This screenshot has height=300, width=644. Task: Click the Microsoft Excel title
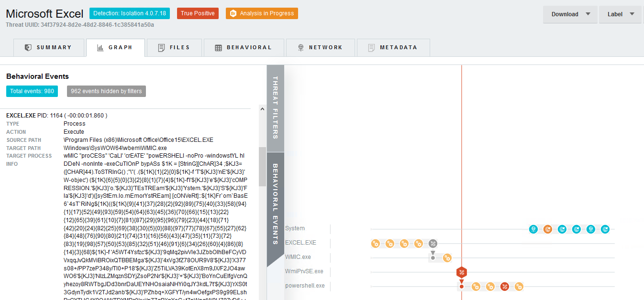click(x=44, y=14)
